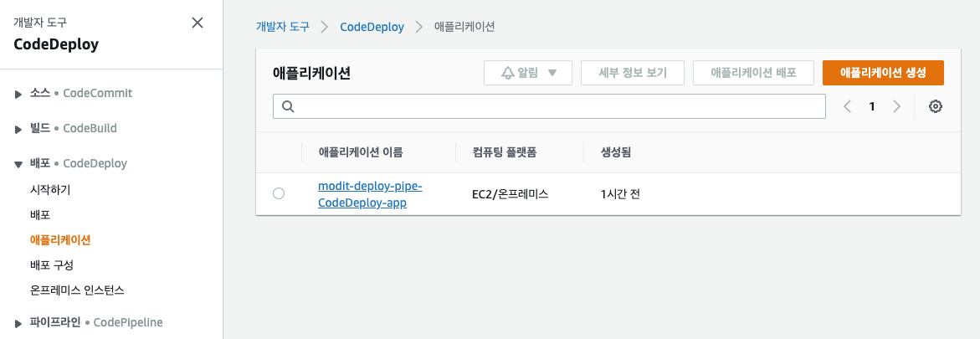Close the developer tools side panel
980x339 pixels.
click(198, 23)
